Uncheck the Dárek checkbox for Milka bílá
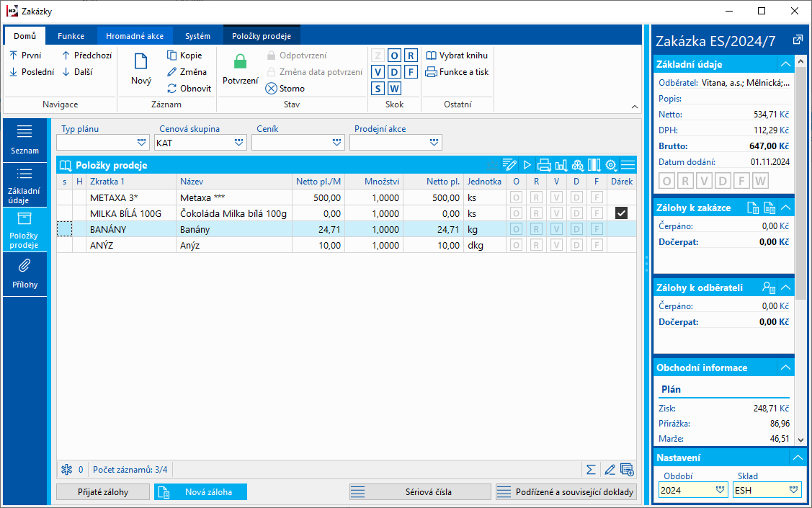The image size is (812, 508). 621,213
